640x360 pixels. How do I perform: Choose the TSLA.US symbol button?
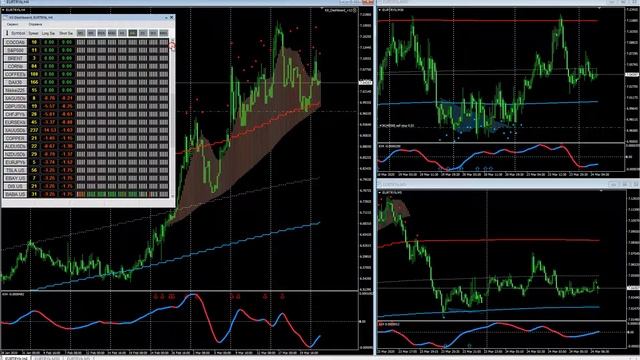16,170
